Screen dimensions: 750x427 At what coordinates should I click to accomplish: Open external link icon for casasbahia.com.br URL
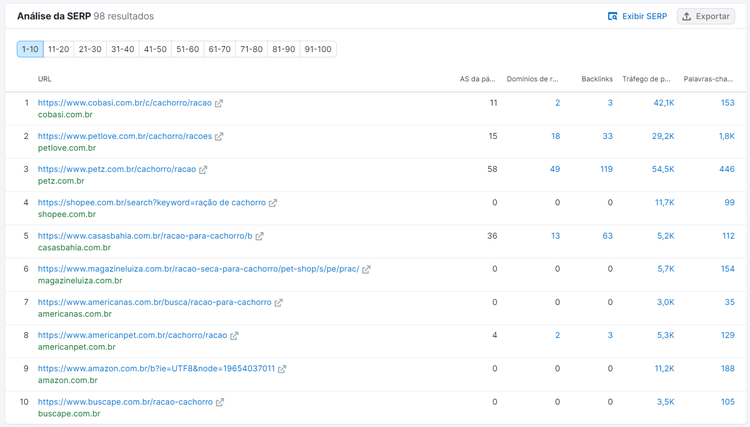[x=259, y=236]
